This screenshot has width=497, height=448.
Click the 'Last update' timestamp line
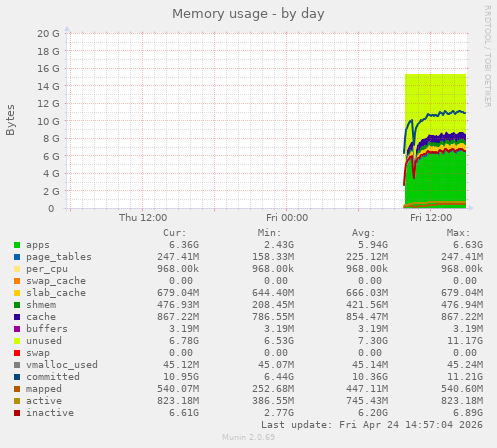click(372, 425)
